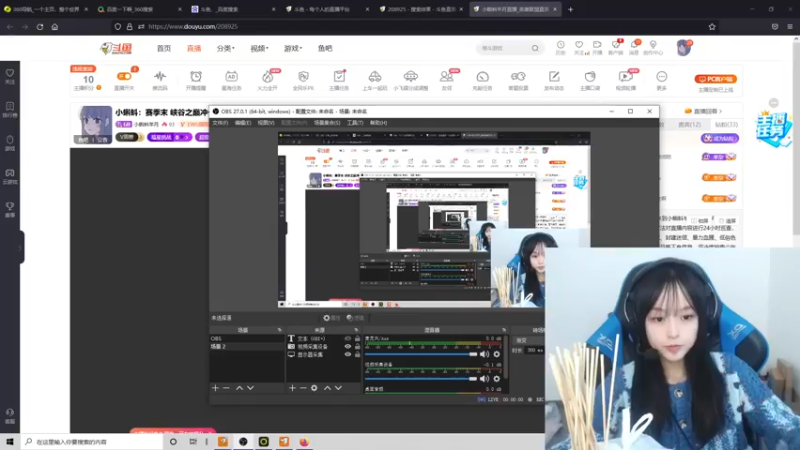Open the 属性 properties button in OBS

pos(331,318)
